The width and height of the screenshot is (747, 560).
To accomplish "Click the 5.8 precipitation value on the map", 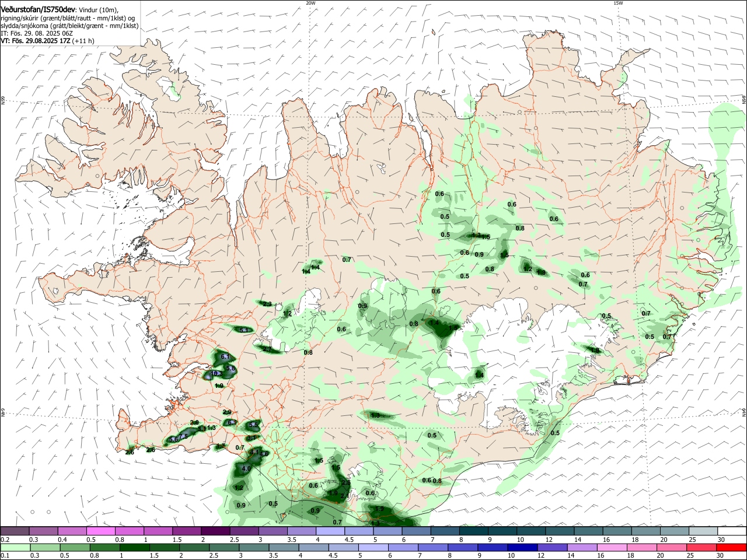I will (x=231, y=368).
